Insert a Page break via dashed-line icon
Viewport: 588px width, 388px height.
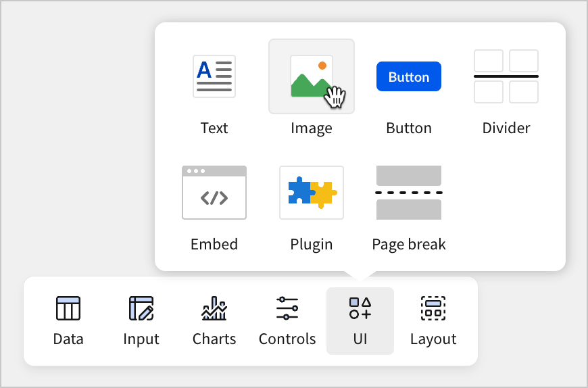(x=409, y=193)
